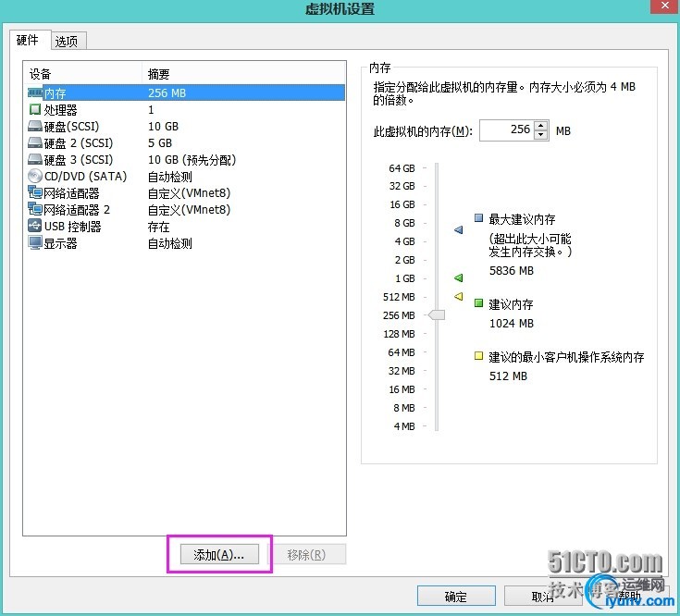
Task: Click the 64 GB slider scale label
Action: click(x=402, y=167)
